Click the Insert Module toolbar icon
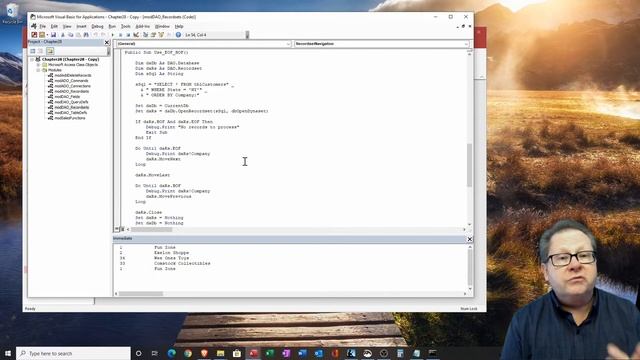 [42, 35]
